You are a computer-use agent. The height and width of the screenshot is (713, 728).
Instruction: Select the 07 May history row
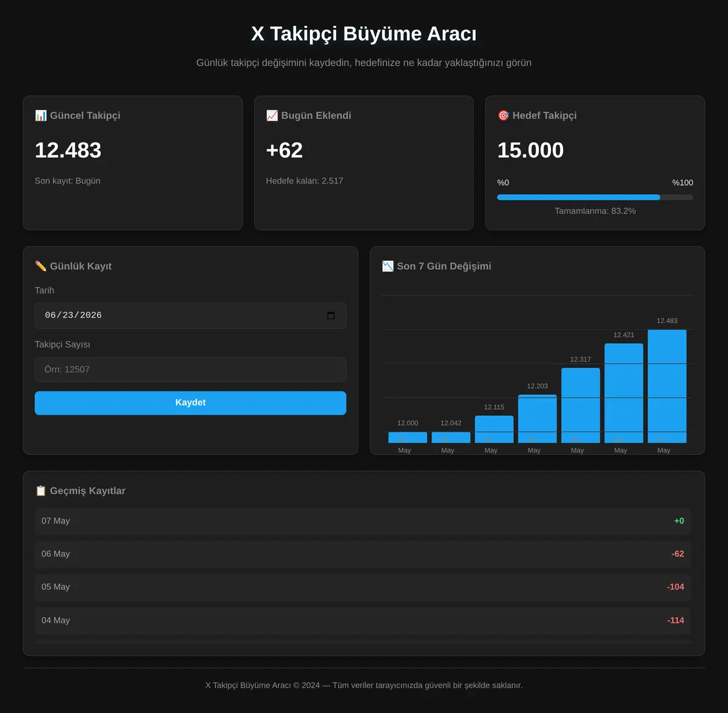[x=363, y=521]
